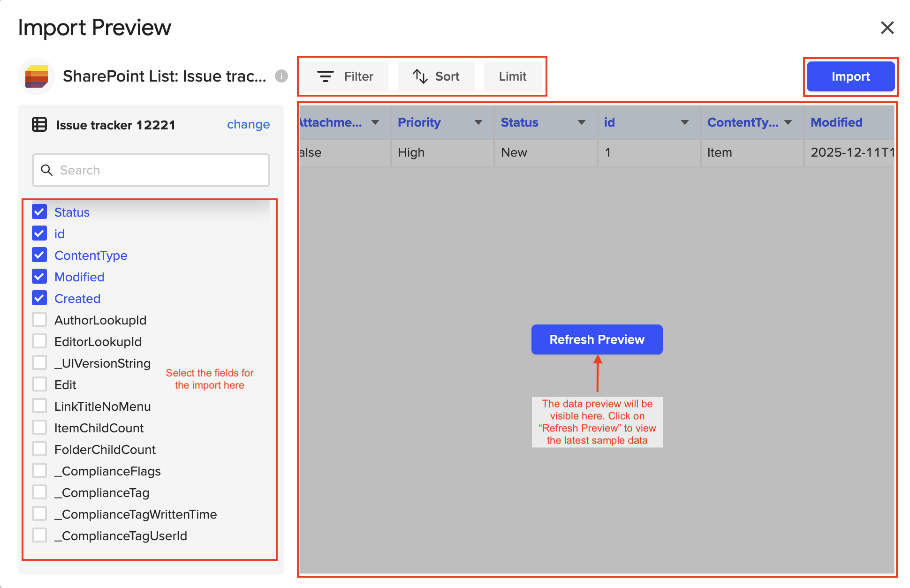Click the change link for the list
Screen dimensions: 910x588
[248, 125]
